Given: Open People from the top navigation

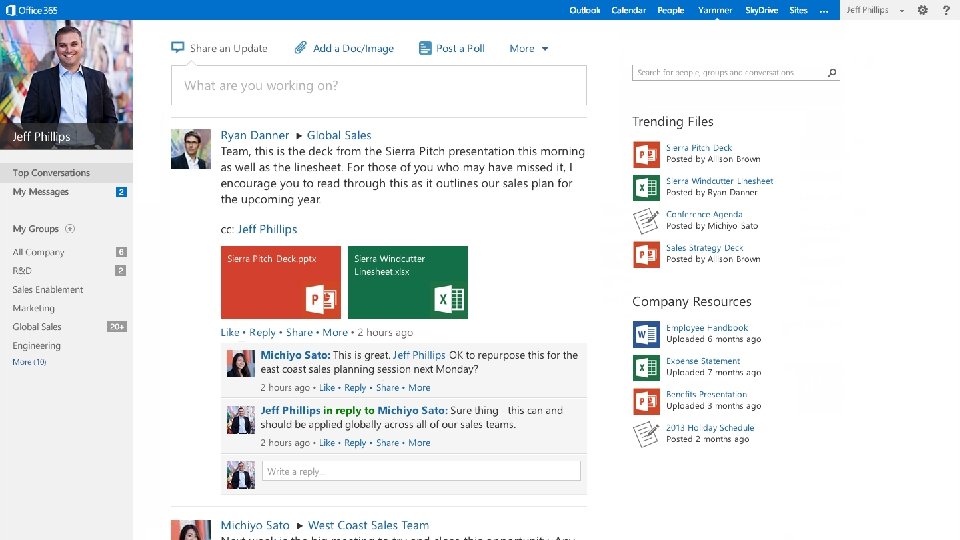Looking at the screenshot, I should [x=671, y=10].
